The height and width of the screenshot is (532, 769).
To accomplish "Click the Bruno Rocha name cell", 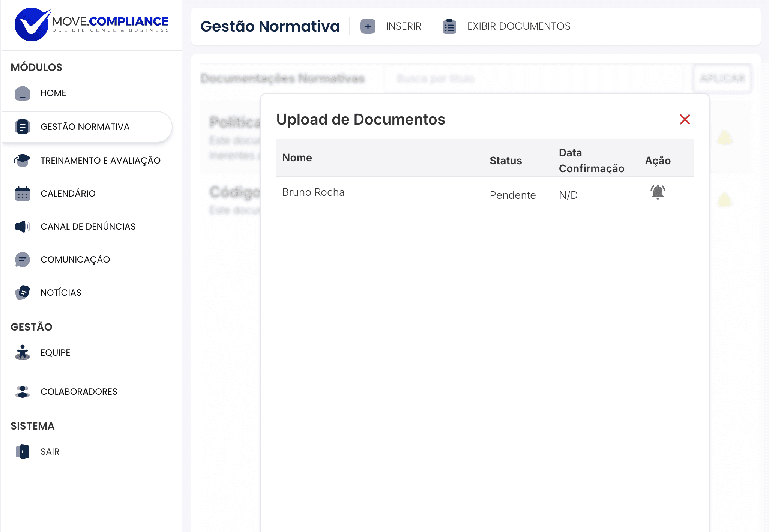I will pos(313,192).
